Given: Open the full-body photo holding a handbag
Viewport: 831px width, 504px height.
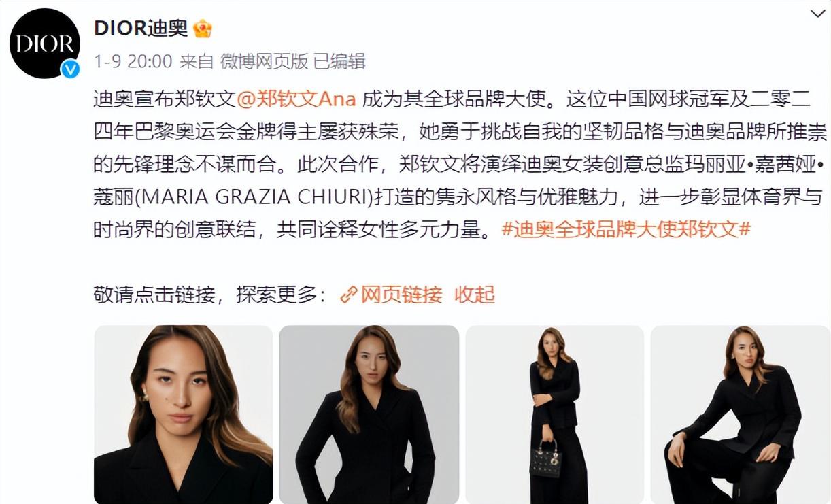Looking at the screenshot, I should coord(555,415).
